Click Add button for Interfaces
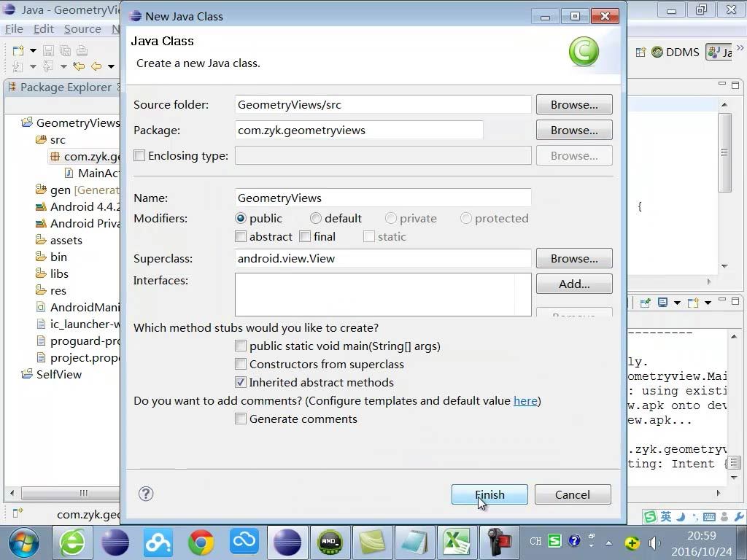This screenshot has width=747, height=560. (574, 284)
